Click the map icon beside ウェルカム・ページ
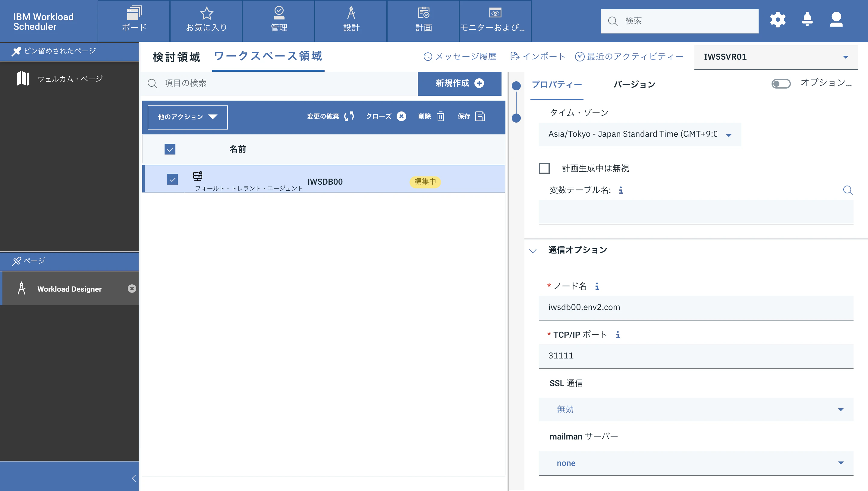This screenshot has width=868, height=491. point(23,79)
